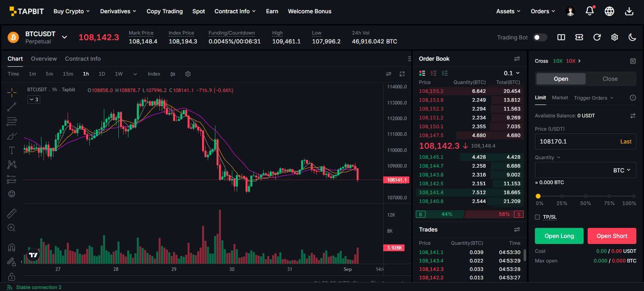Refresh the trading page
The height and width of the screenshot is (291, 644).
(x=597, y=37)
